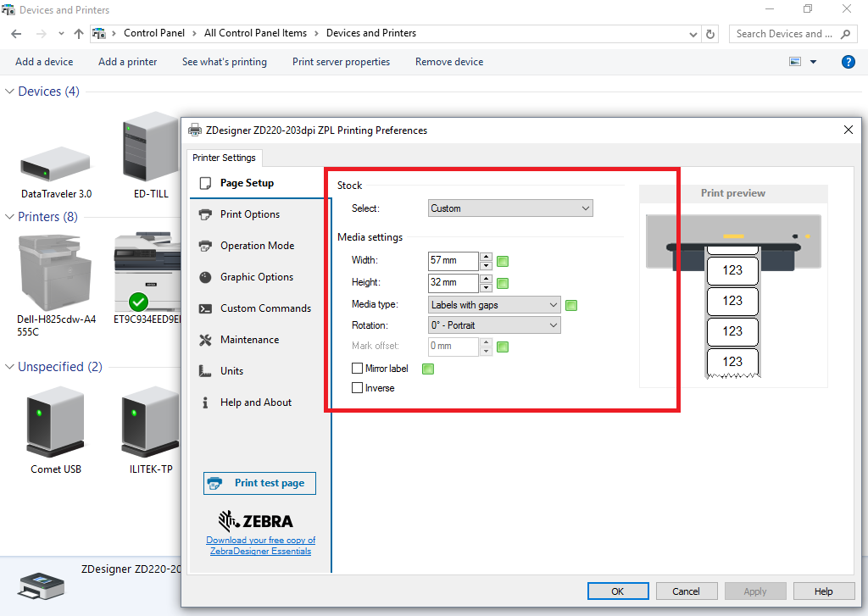Switch to the Printer Settings tab
The height and width of the screenshot is (616, 868).
click(225, 158)
